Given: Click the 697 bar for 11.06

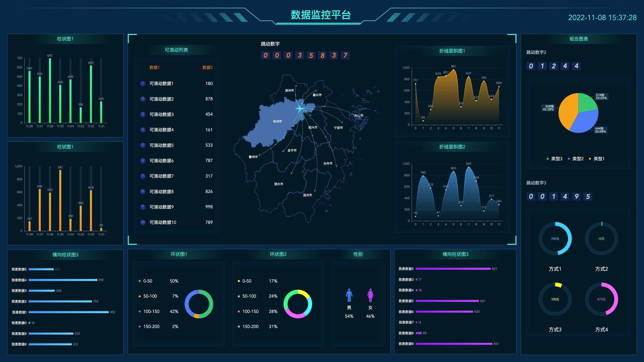Looking at the screenshot, I should tap(50, 91).
